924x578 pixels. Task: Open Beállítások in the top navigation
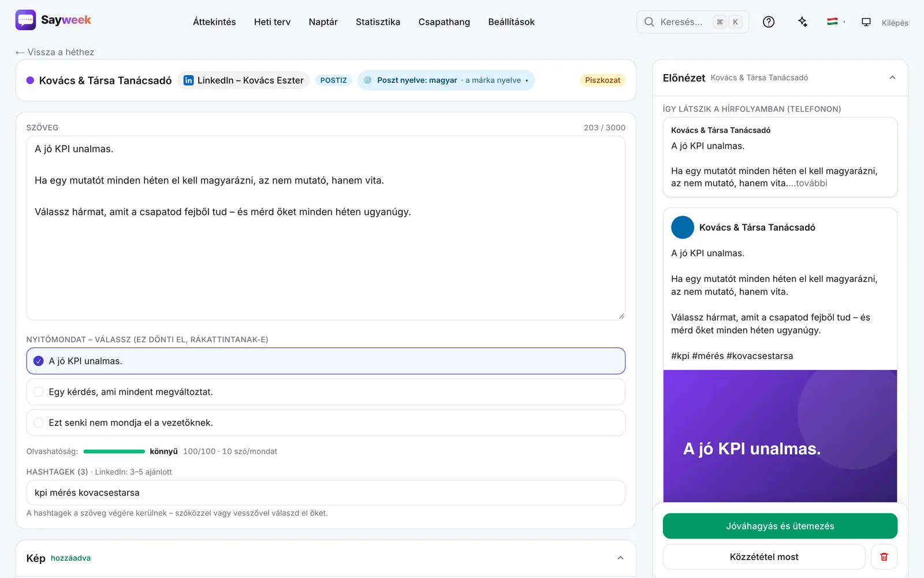pyautogui.click(x=511, y=22)
